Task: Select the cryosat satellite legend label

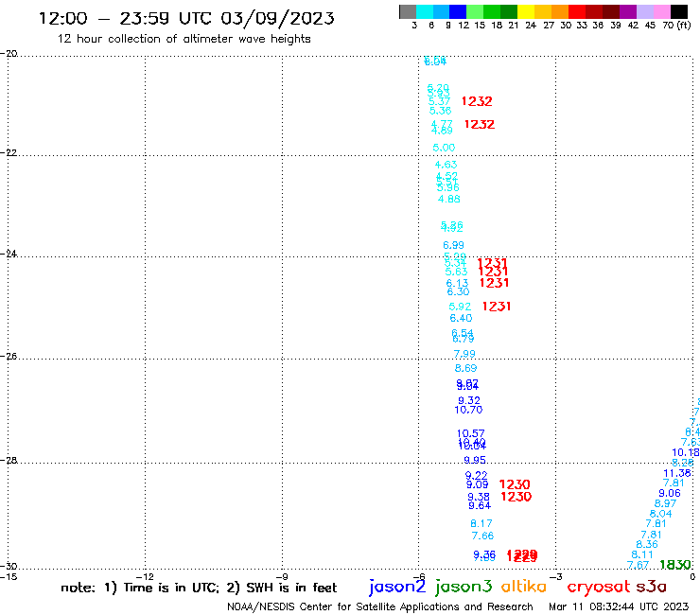Action: tap(598, 588)
